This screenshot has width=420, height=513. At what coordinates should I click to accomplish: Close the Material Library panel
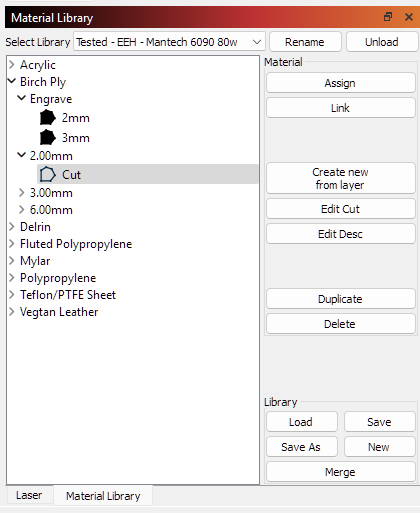pyautogui.click(x=409, y=17)
